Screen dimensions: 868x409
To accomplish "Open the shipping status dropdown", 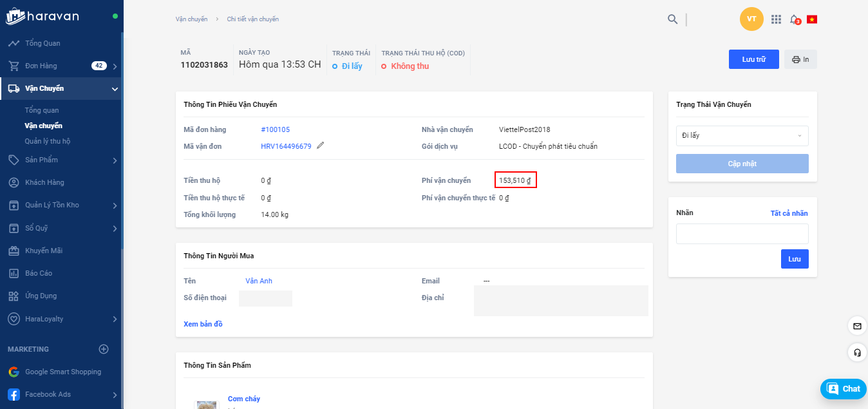I will [x=742, y=136].
